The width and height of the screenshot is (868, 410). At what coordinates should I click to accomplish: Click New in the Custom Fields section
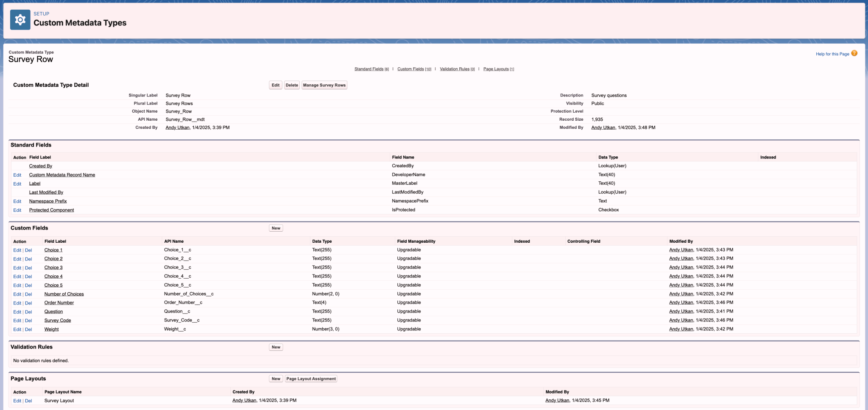[276, 228]
